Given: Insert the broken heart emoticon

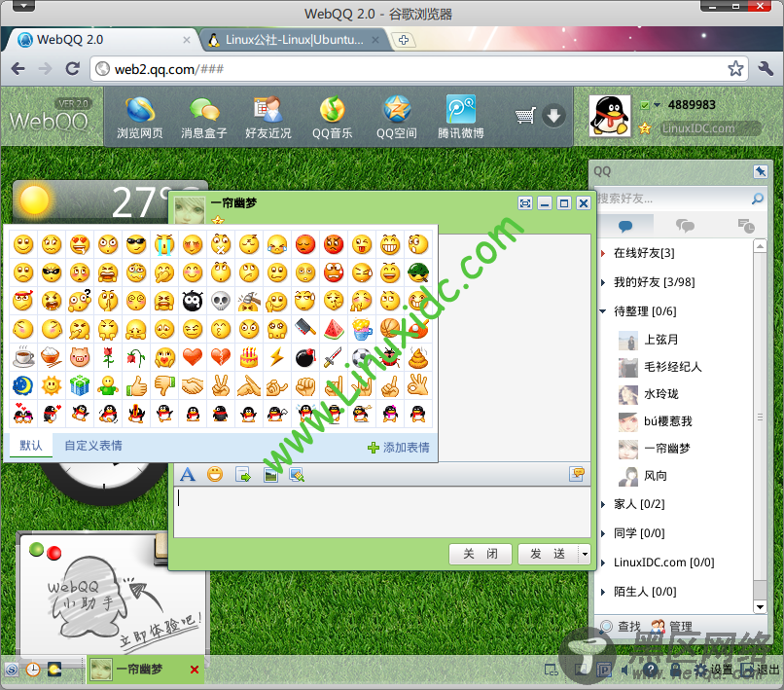Looking at the screenshot, I should [x=221, y=357].
